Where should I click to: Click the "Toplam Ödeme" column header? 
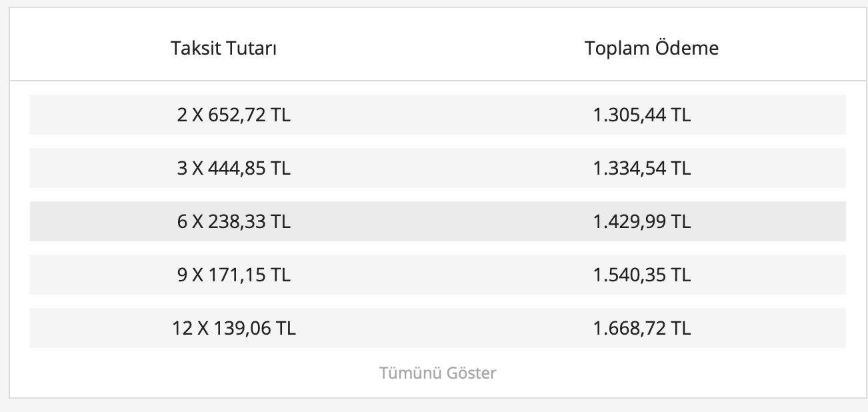(x=651, y=48)
